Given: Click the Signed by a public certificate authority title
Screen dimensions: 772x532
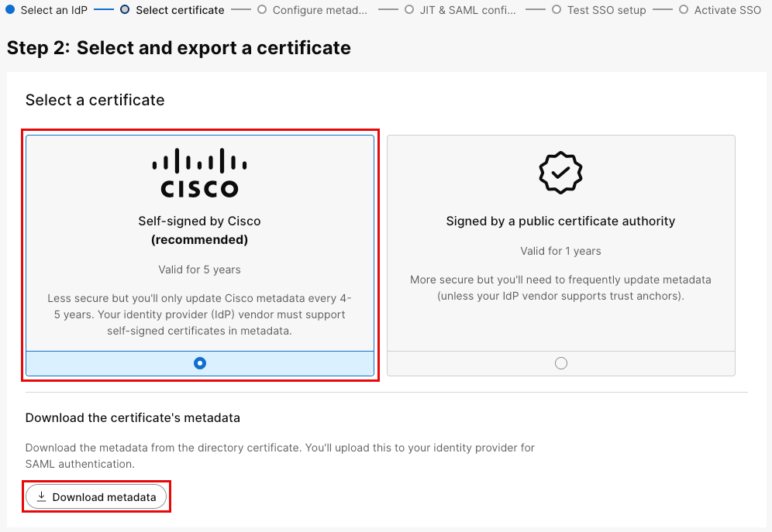Looking at the screenshot, I should coord(560,221).
